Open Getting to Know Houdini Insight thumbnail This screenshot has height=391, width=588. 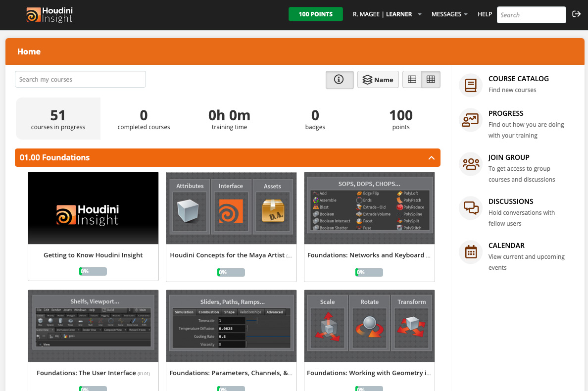point(93,208)
